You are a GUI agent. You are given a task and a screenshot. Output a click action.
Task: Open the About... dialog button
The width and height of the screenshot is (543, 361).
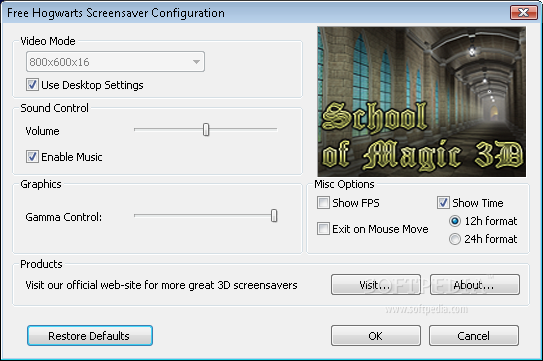coord(475,285)
